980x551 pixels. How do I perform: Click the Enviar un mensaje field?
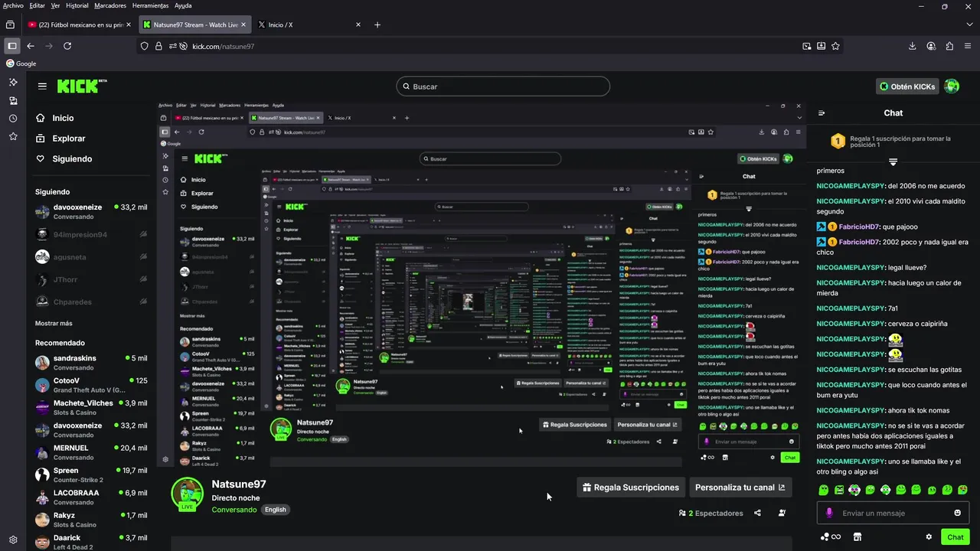(893, 513)
